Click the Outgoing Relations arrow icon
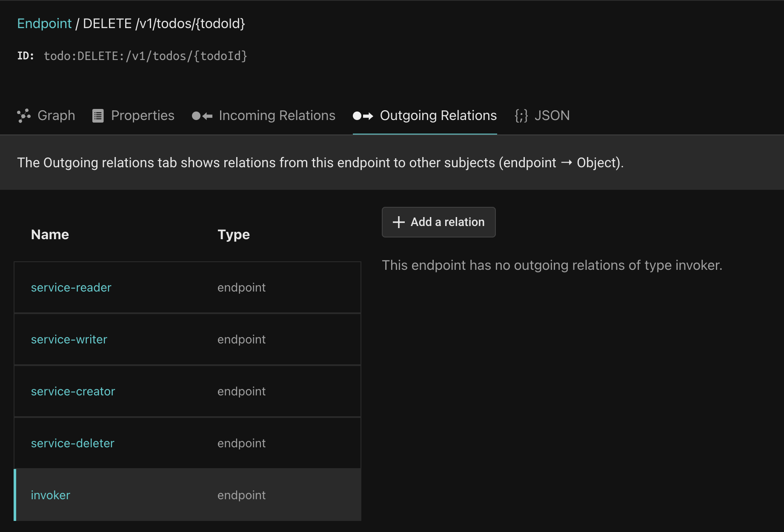 coord(363,116)
